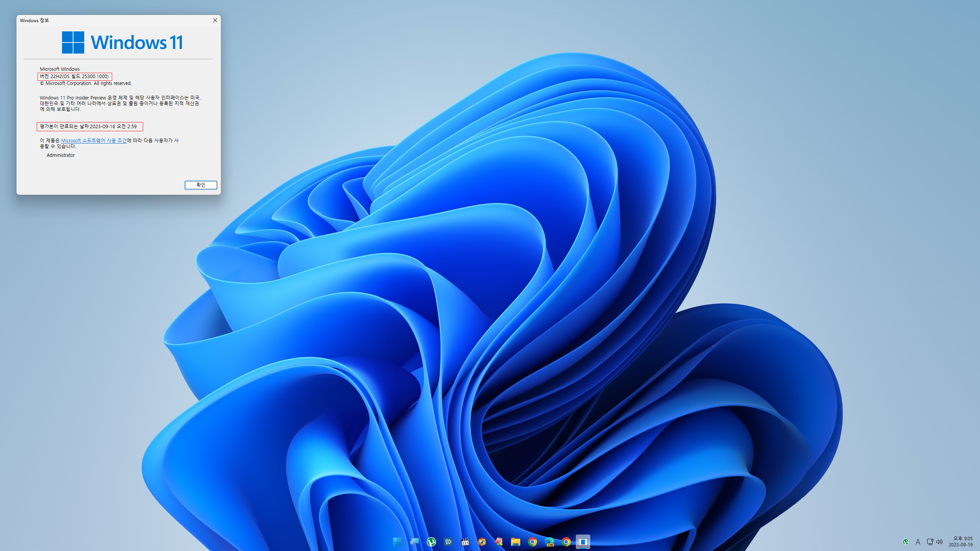
Task: Click the volume speaker tray icon
Action: [939, 542]
